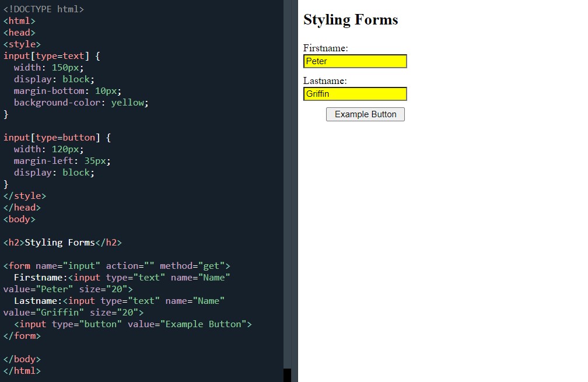Click the Styling Forms heading in the preview

tap(350, 19)
